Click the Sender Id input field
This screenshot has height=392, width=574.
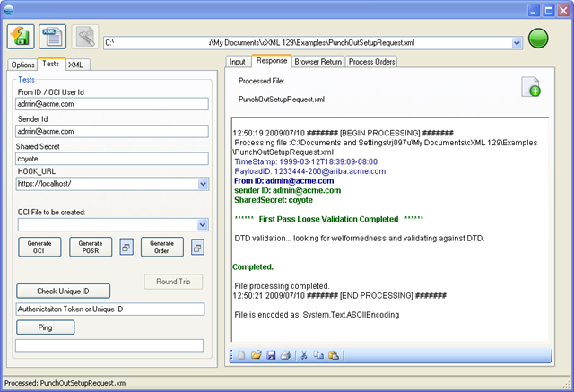[112, 131]
